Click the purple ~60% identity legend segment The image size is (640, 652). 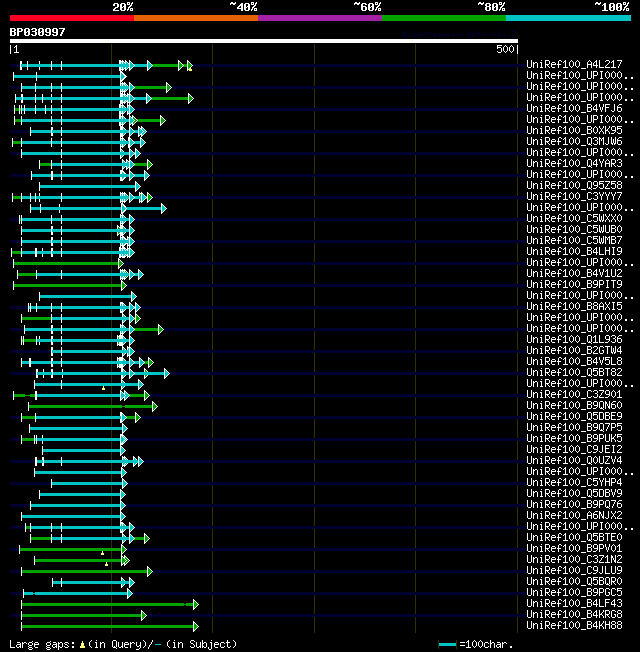point(320,18)
